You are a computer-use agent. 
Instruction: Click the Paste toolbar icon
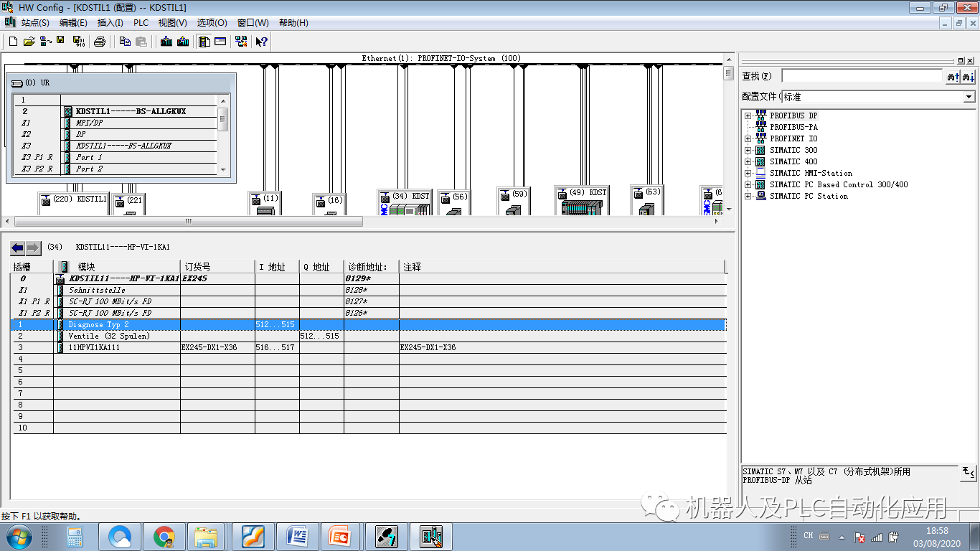tap(141, 42)
